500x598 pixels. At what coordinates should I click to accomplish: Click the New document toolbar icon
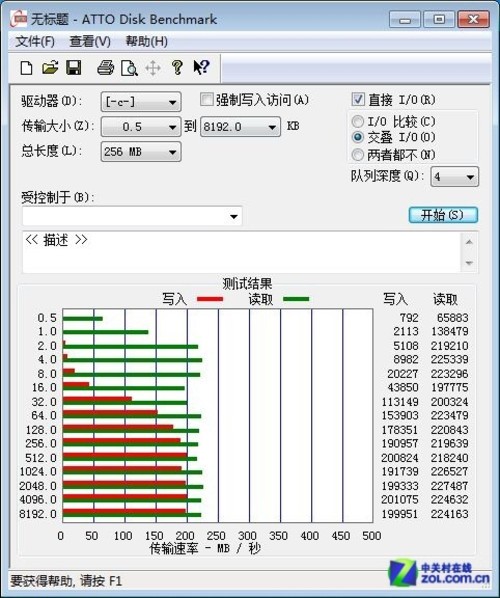pos(26,68)
